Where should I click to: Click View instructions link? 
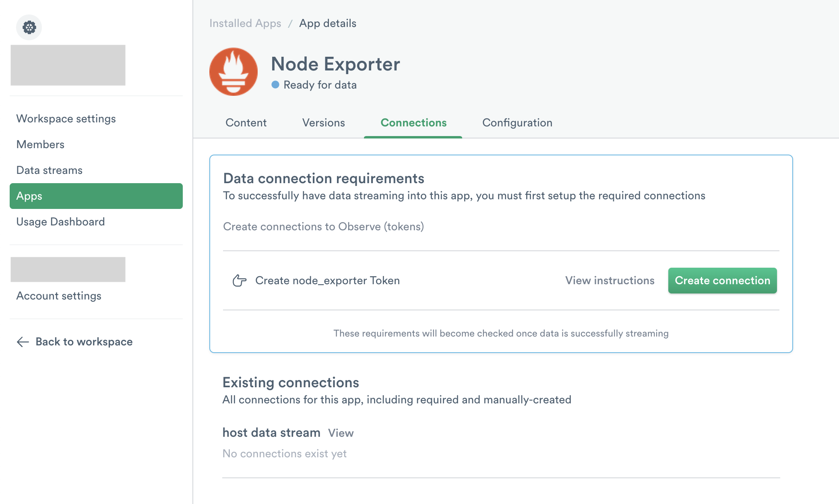point(610,281)
